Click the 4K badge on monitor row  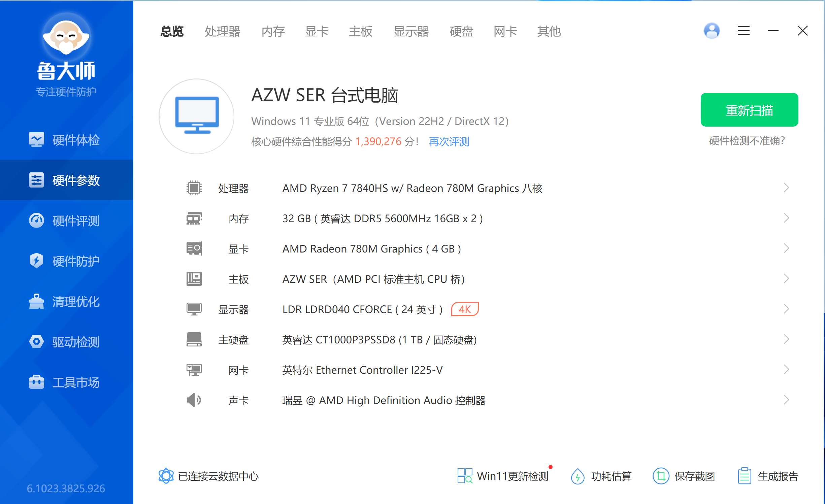[x=465, y=309]
